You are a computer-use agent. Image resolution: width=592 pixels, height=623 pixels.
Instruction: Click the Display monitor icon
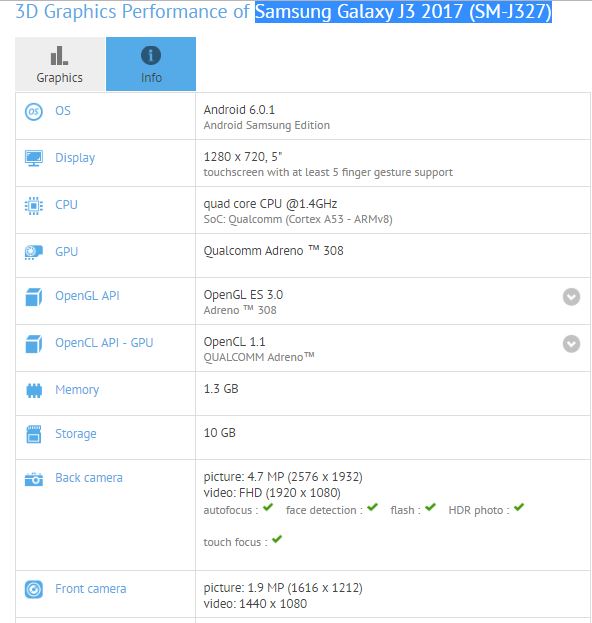coord(34,158)
